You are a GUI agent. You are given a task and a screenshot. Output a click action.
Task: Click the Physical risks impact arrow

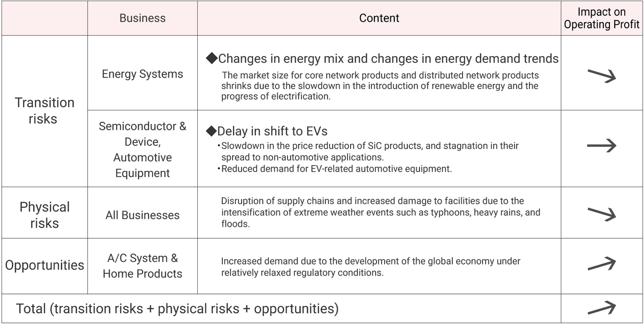(x=602, y=214)
